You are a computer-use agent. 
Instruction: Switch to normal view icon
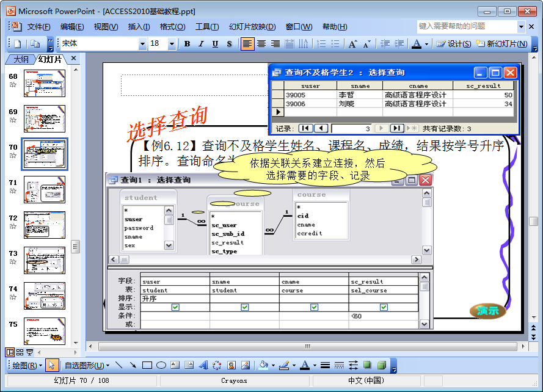(10, 352)
